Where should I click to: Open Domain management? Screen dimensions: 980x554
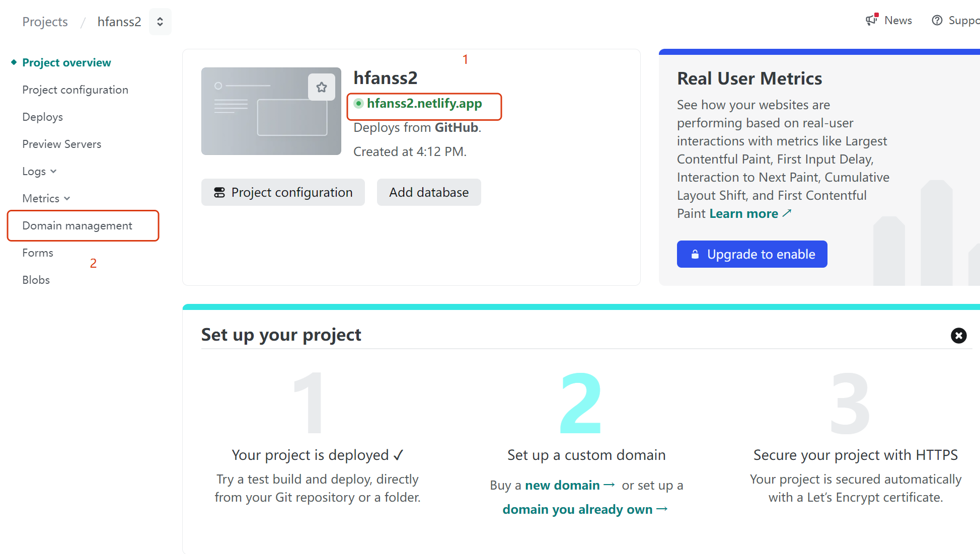pyautogui.click(x=77, y=225)
